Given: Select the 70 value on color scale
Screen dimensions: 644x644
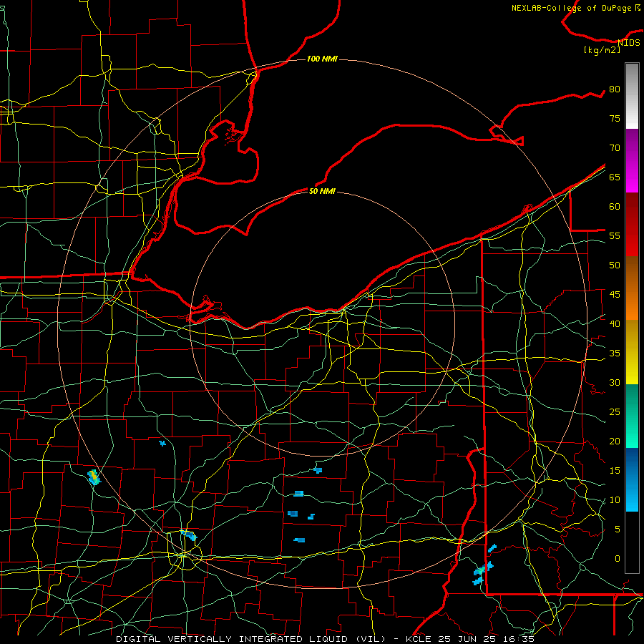Looking at the screenshot, I should (x=615, y=148).
